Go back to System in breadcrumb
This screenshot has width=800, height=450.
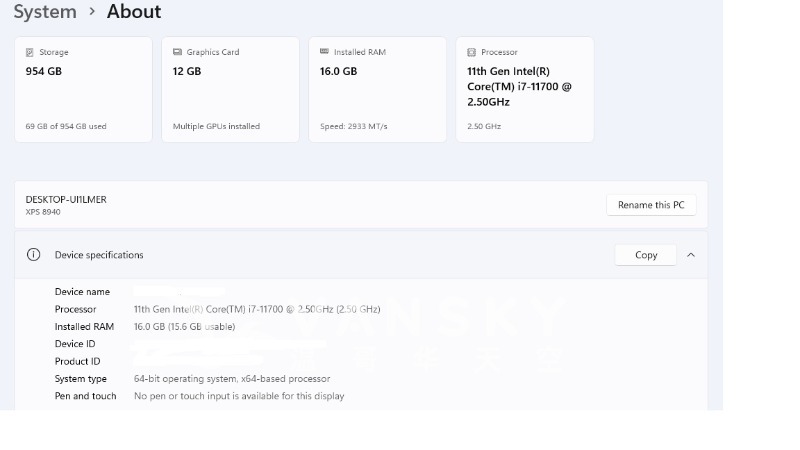click(45, 12)
